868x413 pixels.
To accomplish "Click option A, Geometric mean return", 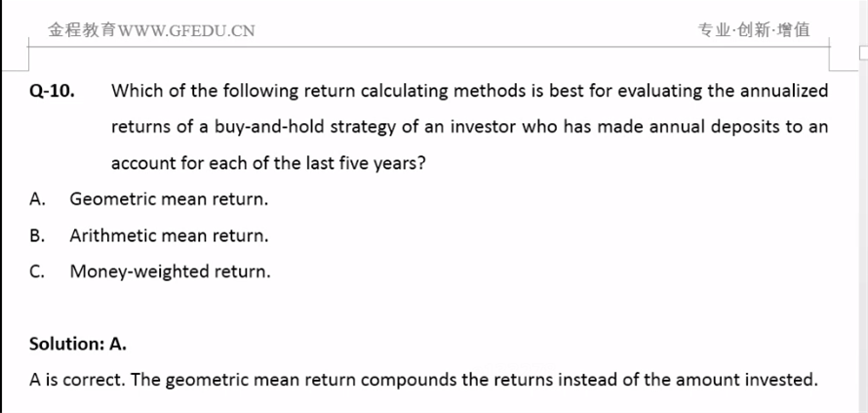I will 168,199.
